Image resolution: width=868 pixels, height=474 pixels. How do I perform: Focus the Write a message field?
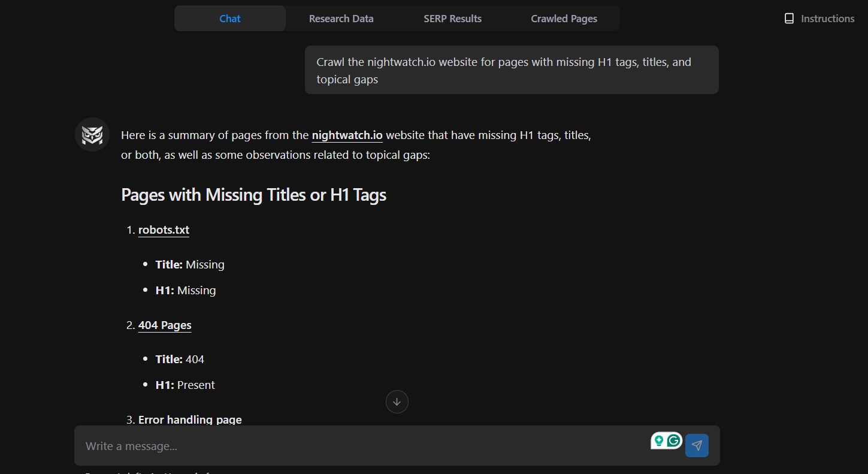pyautogui.click(x=359, y=446)
